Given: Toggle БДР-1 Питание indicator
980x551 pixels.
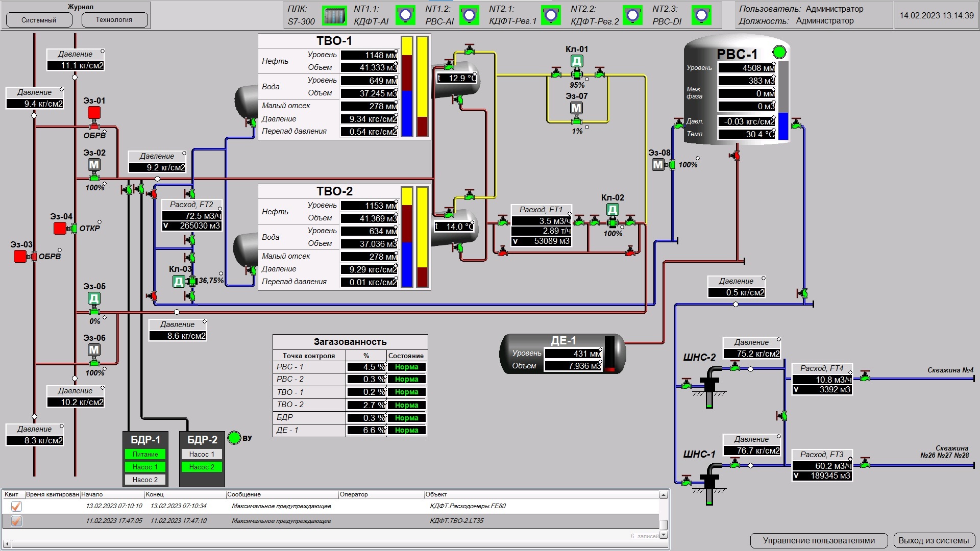Looking at the screenshot, I should tap(145, 454).
